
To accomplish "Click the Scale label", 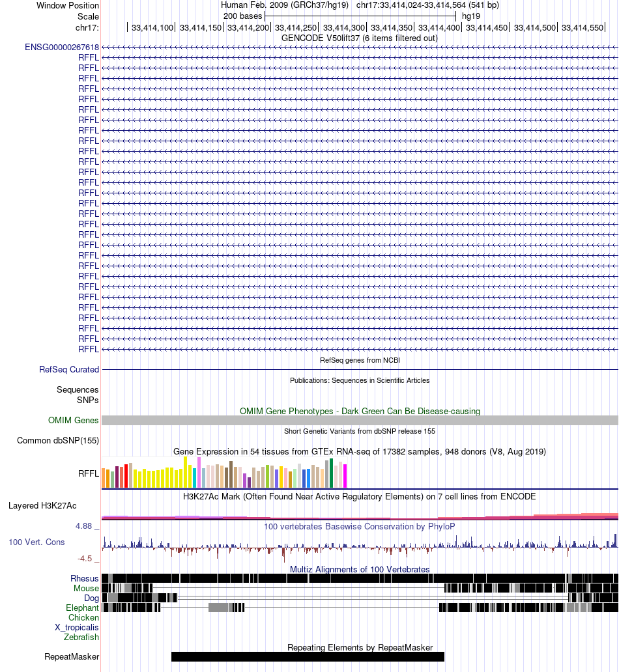I will [88, 17].
